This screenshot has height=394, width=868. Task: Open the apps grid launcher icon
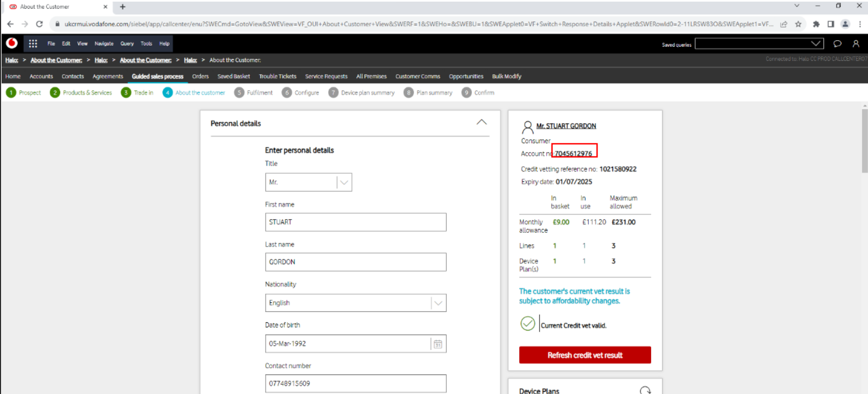tap(33, 43)
